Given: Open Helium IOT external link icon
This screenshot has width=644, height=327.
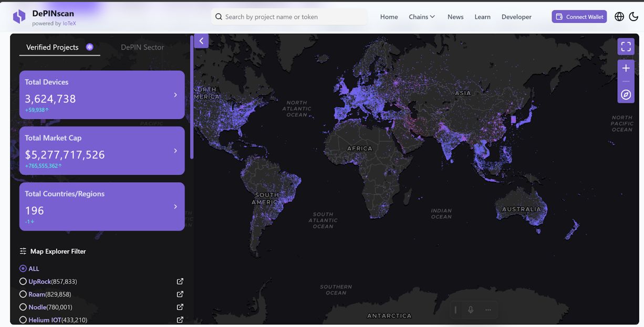Looking at the screenshot, I should tap(180, 320).
